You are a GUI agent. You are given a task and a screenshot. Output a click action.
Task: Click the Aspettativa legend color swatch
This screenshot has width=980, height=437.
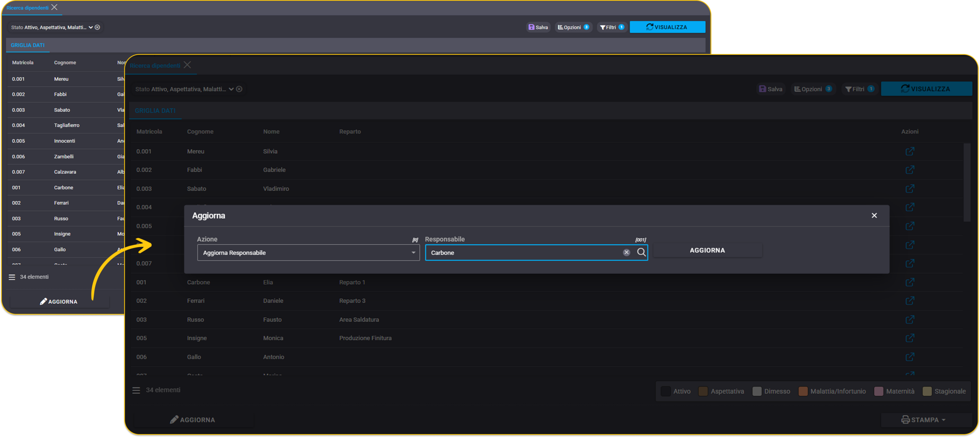703,391
